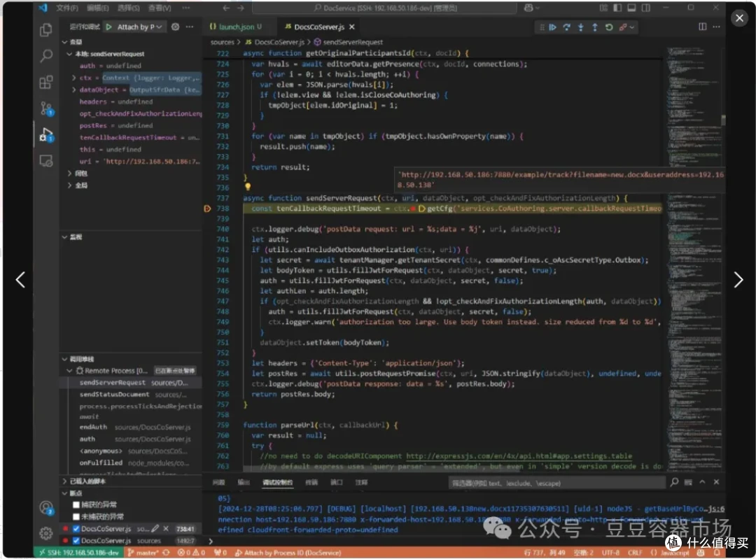Enable the caught exceptions checkbox
The width and height of the screenshot is (756, 559).
pyautogui.click(x=76, y=504)
